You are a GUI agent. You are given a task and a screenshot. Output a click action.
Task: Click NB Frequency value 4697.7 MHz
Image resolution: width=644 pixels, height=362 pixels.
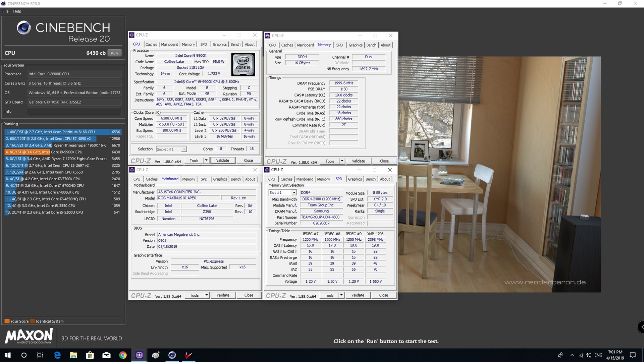coord(369,69)
